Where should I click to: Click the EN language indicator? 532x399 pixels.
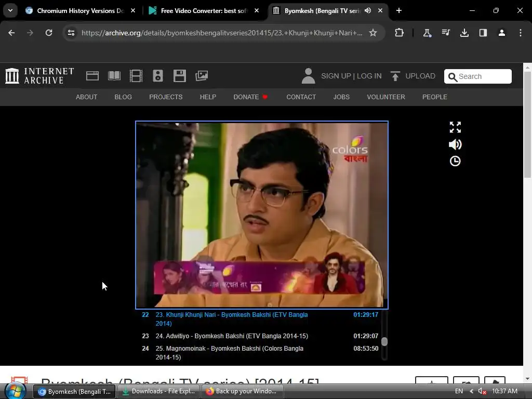pyautogui.click(x=459, y=391)
